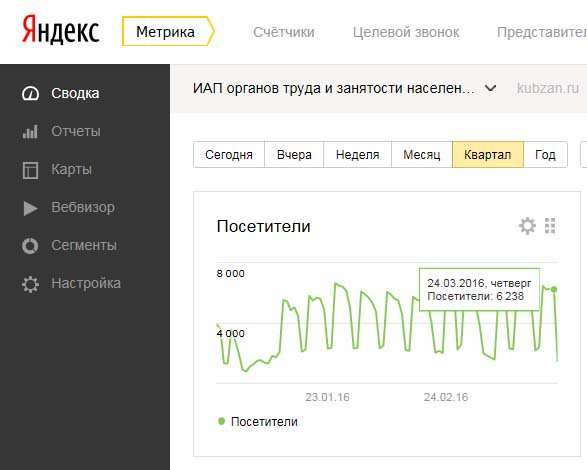
Task: Select the Вчера period tab
Action: point(294,155)
